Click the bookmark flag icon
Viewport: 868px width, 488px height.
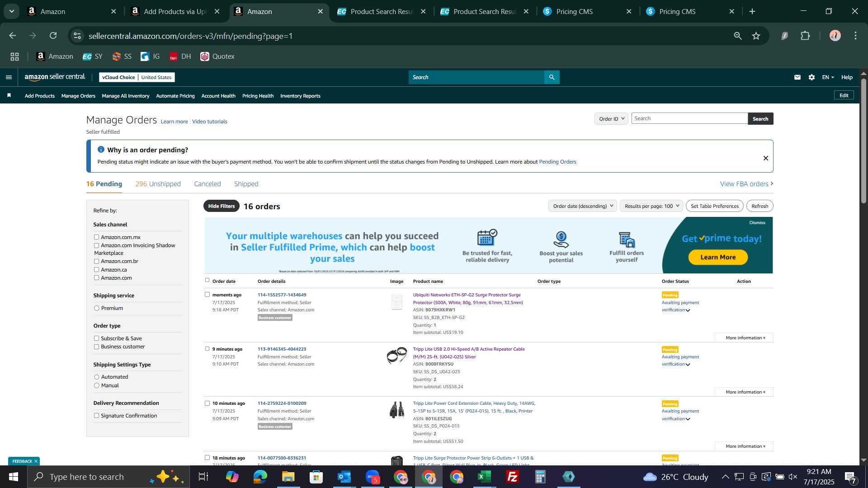tap(9, 95)
